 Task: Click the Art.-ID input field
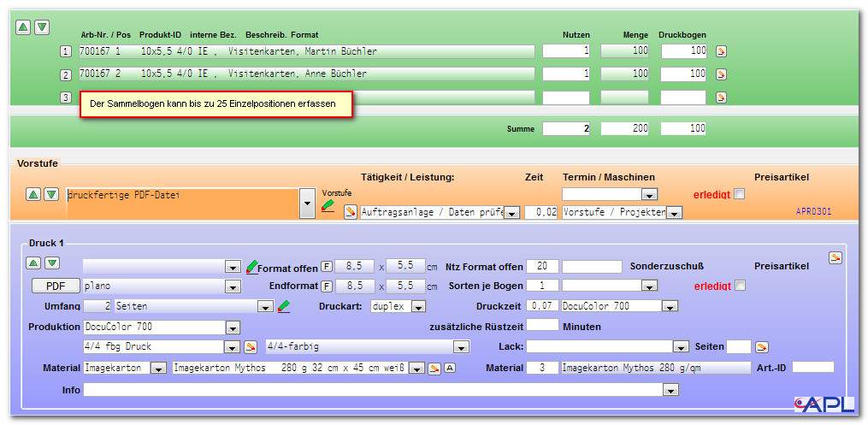coord(812,367)
